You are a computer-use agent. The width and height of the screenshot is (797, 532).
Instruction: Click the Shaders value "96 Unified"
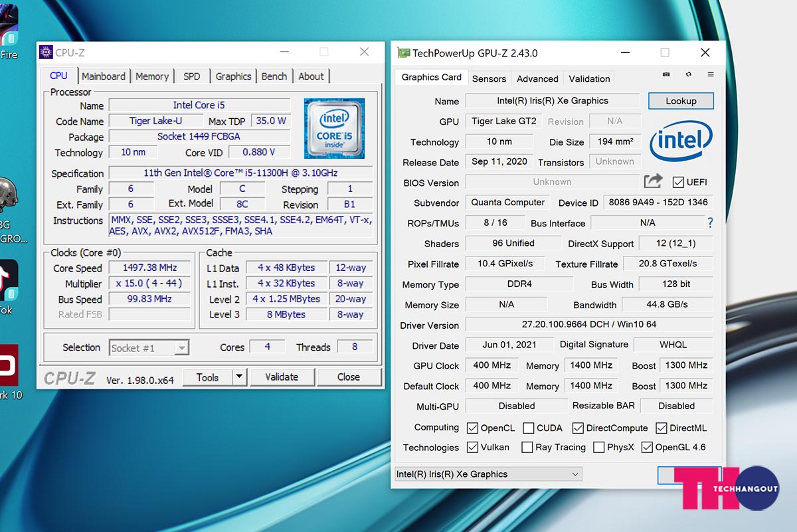click(x=513, y=243)
